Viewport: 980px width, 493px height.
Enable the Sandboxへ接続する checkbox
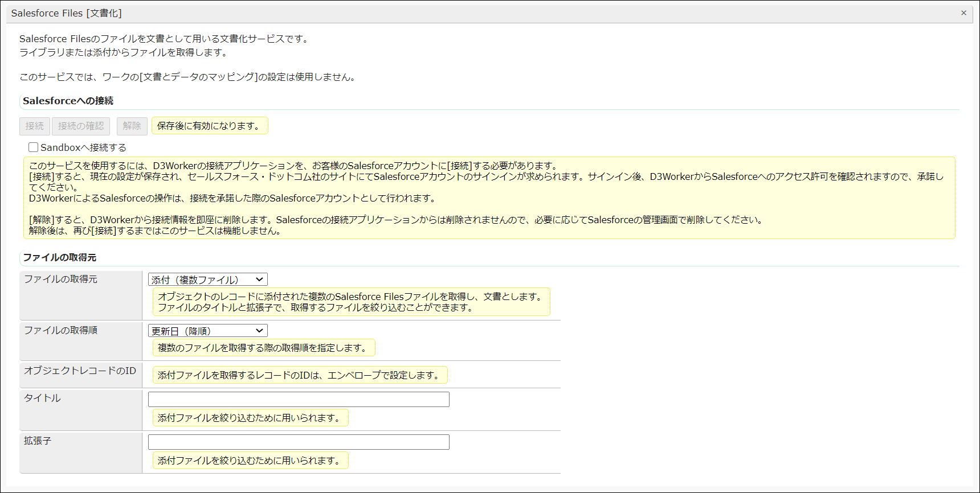(34, 147)
